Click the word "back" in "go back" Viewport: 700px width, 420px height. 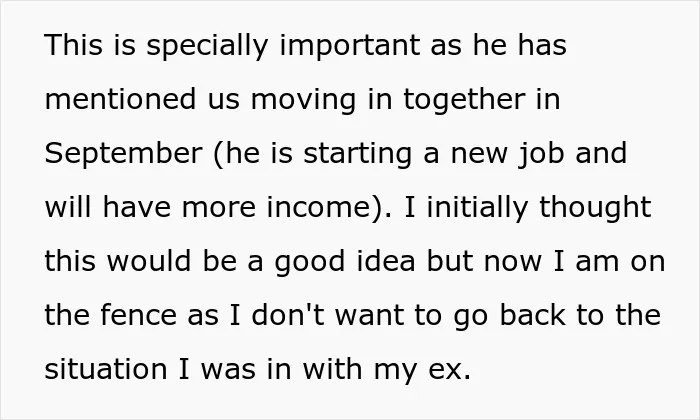click(x=532, y=315)
